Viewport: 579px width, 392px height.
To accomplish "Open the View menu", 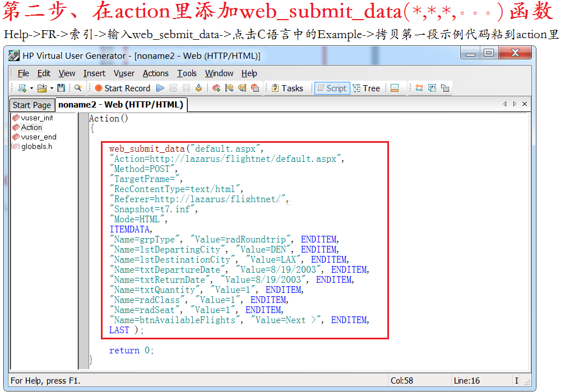I will pos(67,73).
